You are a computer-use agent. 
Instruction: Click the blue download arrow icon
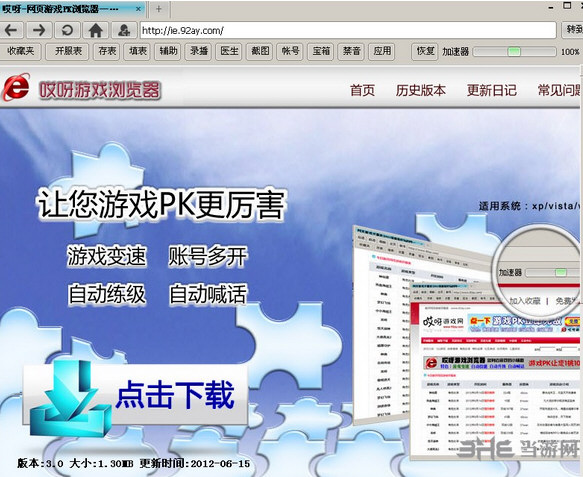pos(70,398)
